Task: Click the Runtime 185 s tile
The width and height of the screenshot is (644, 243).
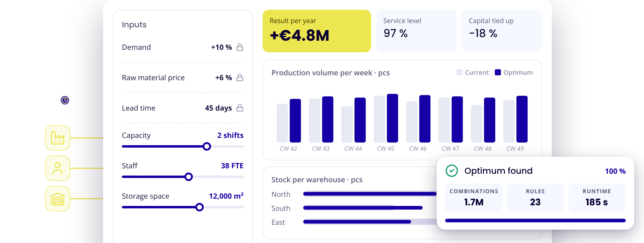Action: point(597,198)
